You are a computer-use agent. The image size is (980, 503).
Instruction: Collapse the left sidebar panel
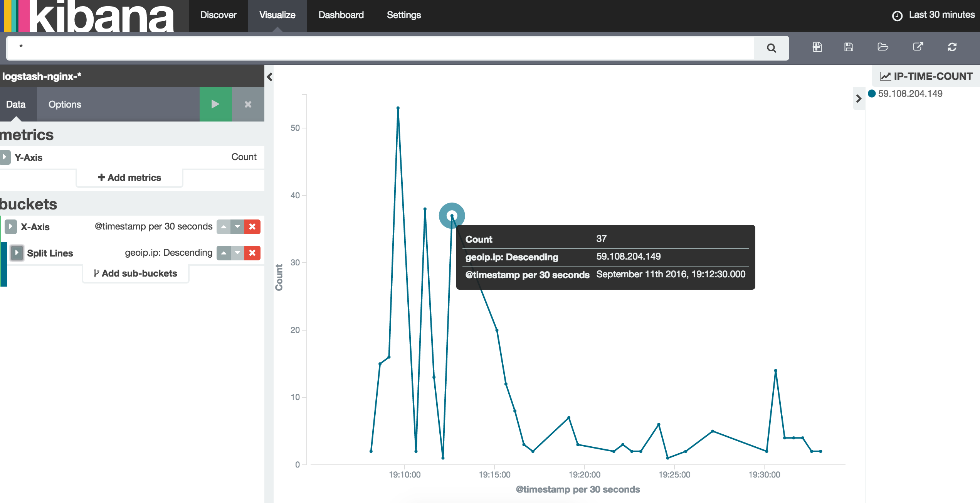pyautogui.click(x=269, y=77)
